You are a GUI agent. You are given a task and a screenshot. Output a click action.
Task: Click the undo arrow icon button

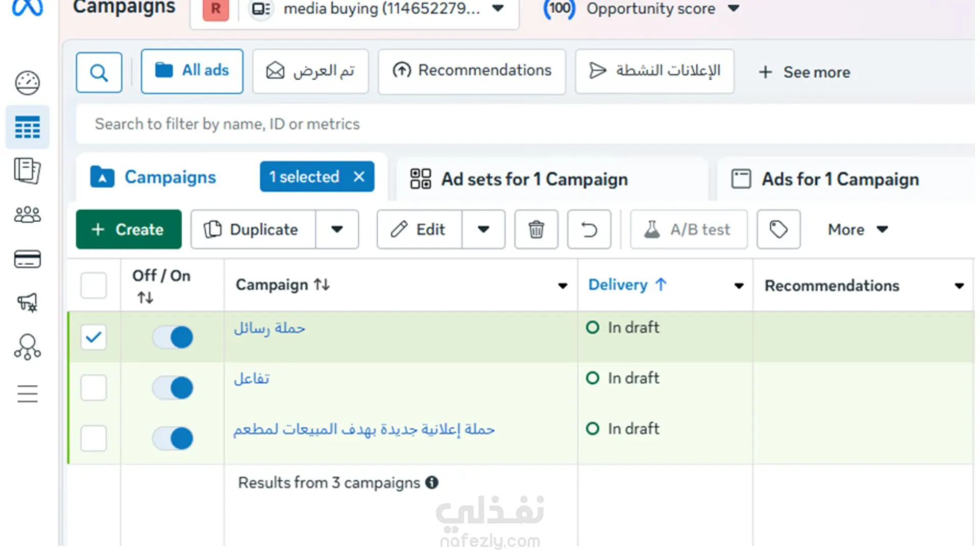(x=589, y=230)
